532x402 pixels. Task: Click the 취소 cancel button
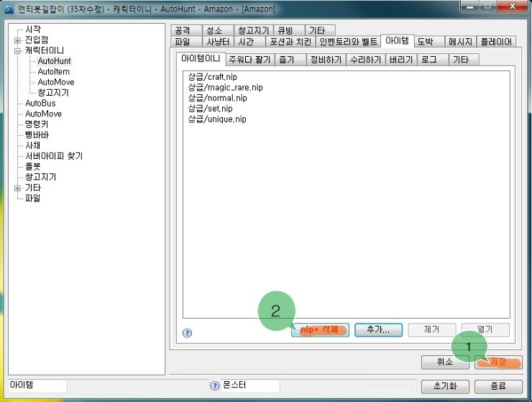coord(445,362)
